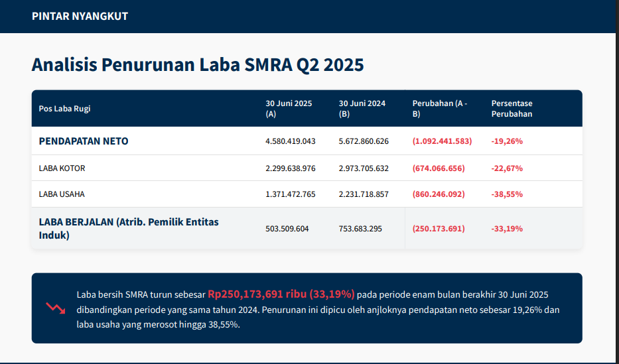Image resolution: width=619 pixels, height=364 pixels.
Task: Select the LABA USAHA row label
Action: [62, 194]
